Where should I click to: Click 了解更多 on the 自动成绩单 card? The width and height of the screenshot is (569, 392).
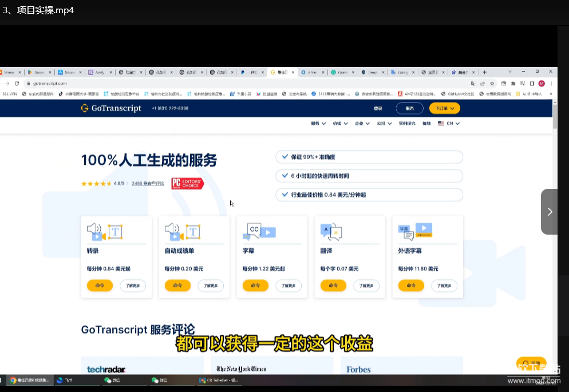[211, 286]
